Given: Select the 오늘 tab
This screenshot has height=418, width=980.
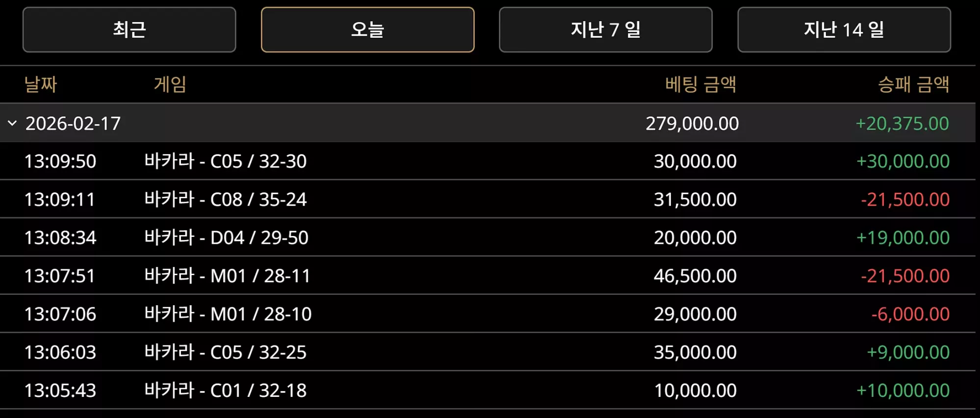Looking at the screenshot, I should click(x=368, y=29).
